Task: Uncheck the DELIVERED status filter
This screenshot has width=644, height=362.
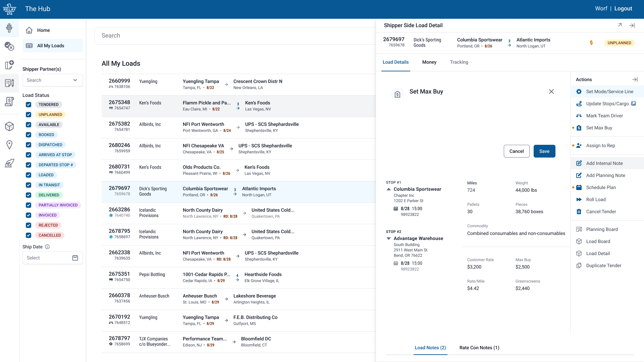Action: [x=29, y=195]
